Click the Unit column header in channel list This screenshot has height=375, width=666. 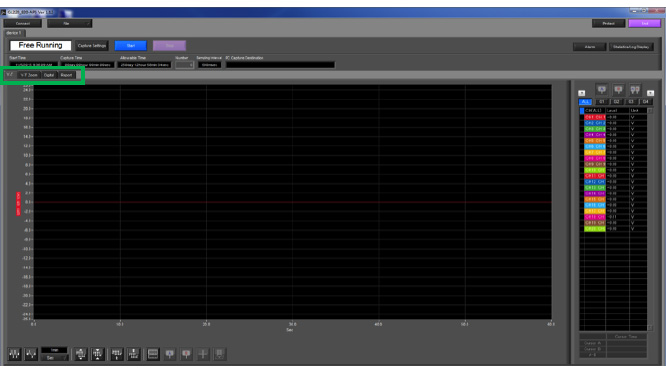638,110
